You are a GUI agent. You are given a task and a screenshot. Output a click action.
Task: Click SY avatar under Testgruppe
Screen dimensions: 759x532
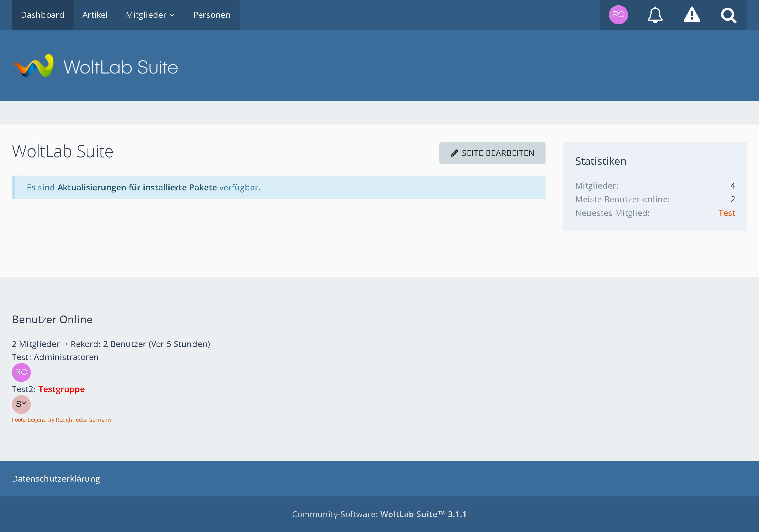(x=21, y=404)
